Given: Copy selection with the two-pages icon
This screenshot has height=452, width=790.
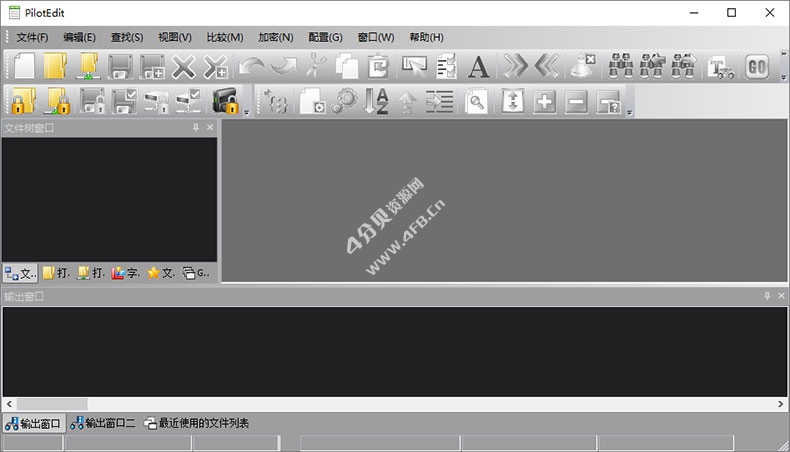Looking at the screenshot, I should coord(347,66).
